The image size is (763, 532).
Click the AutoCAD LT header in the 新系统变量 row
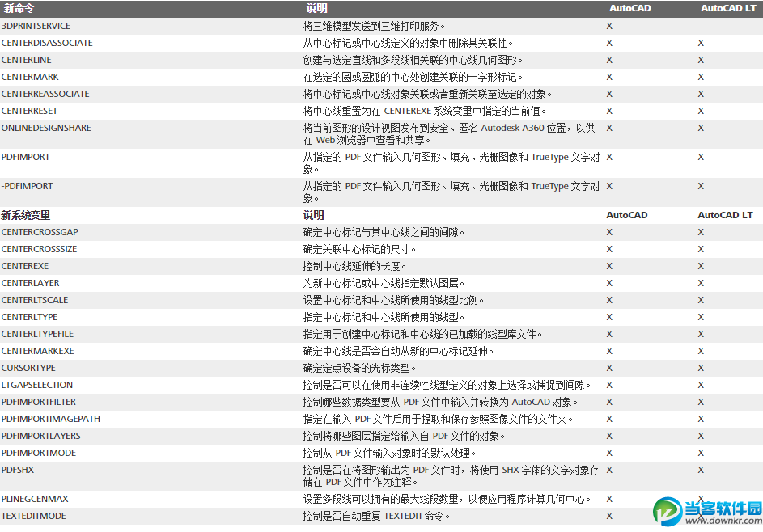tap(725, 215)
